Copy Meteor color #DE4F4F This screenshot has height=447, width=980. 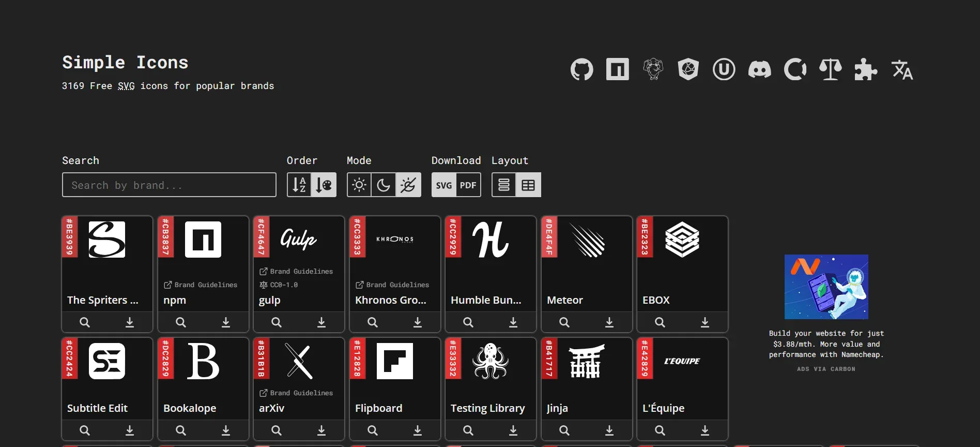[549, 237]
